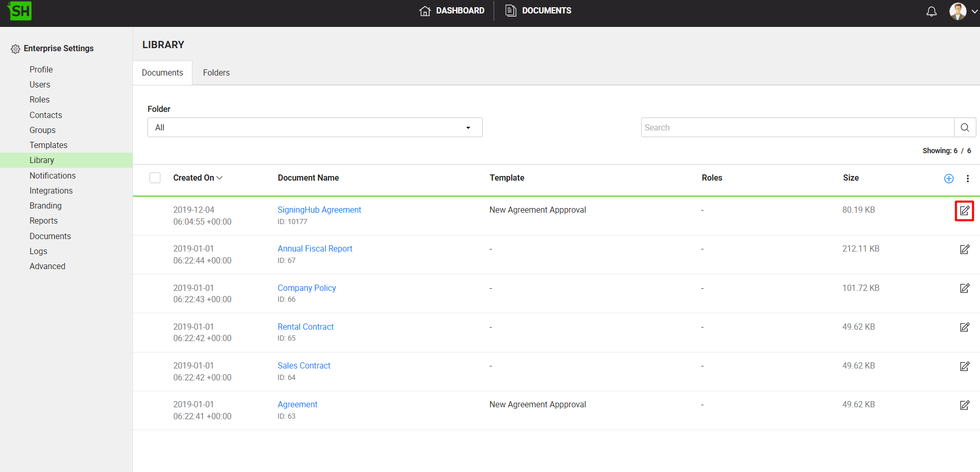980x472 pixels.
Task: Click the edit icon for SigningHub Agreement
Action: click(x=964, y=211)
